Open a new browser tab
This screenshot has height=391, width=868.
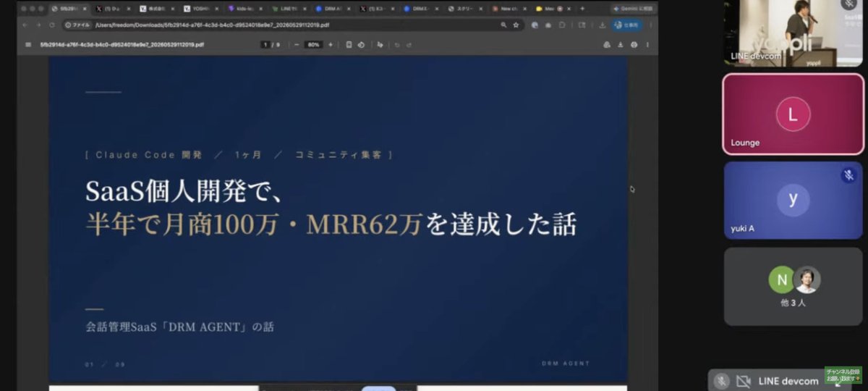pyautogui.click(x=582, y=9)
